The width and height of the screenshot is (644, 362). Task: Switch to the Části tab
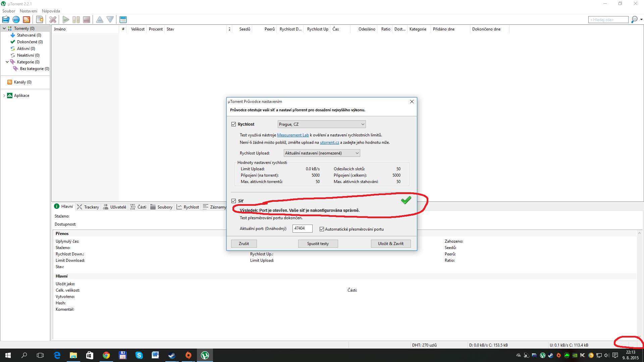138,207
